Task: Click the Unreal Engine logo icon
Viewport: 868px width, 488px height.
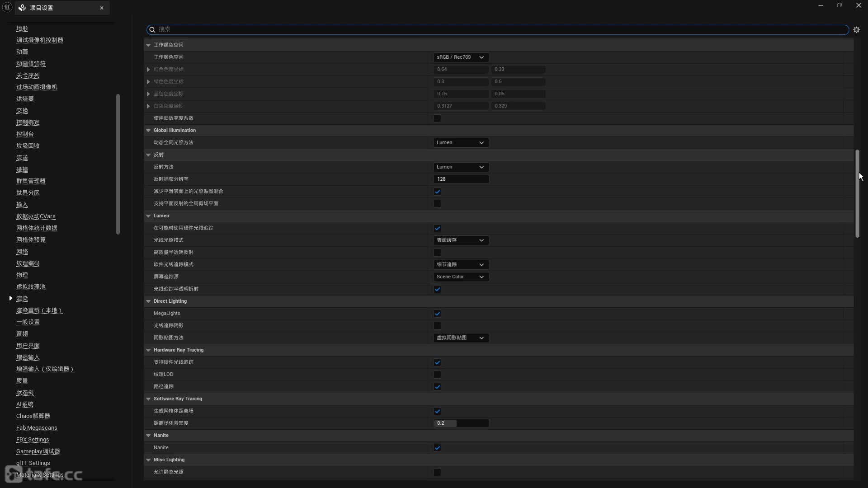Action: click(7, 7)
